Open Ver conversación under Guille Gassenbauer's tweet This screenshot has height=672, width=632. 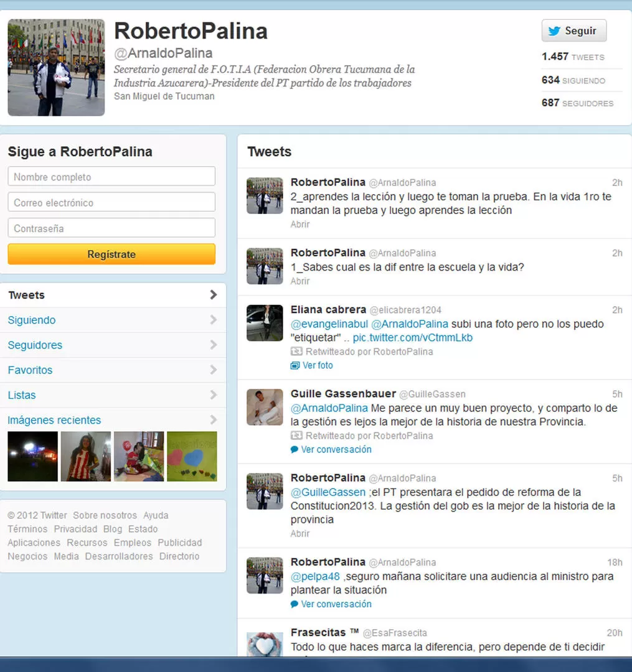click(x=336, y=449)
